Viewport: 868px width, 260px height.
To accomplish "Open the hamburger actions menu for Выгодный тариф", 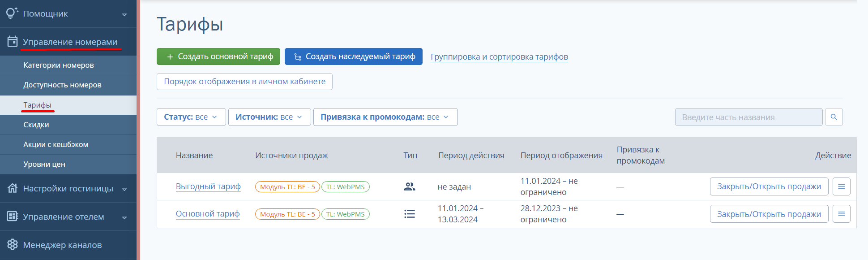I will click(841, 186).
